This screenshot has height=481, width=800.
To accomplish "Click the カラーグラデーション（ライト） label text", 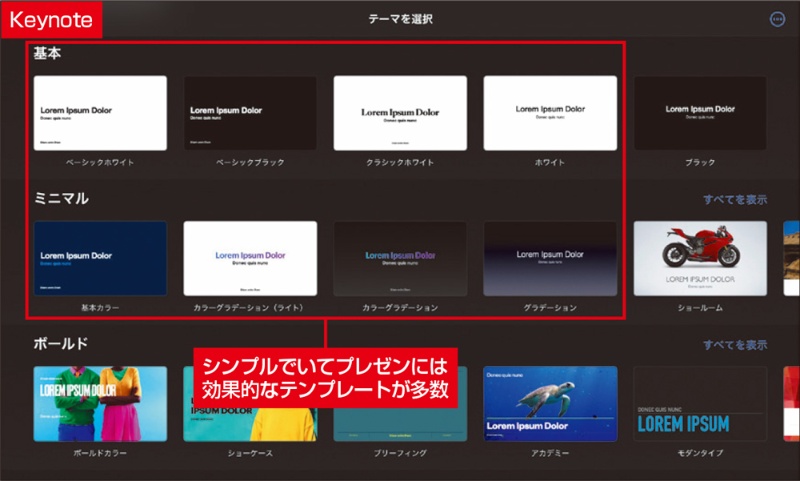I will click(248, 308).
